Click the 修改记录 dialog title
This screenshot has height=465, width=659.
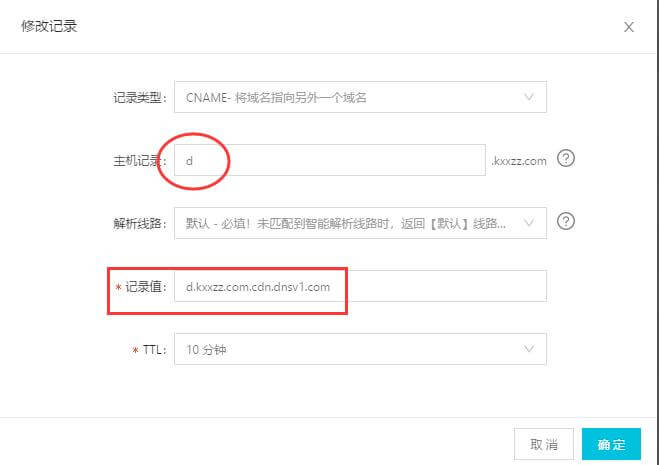49,26
